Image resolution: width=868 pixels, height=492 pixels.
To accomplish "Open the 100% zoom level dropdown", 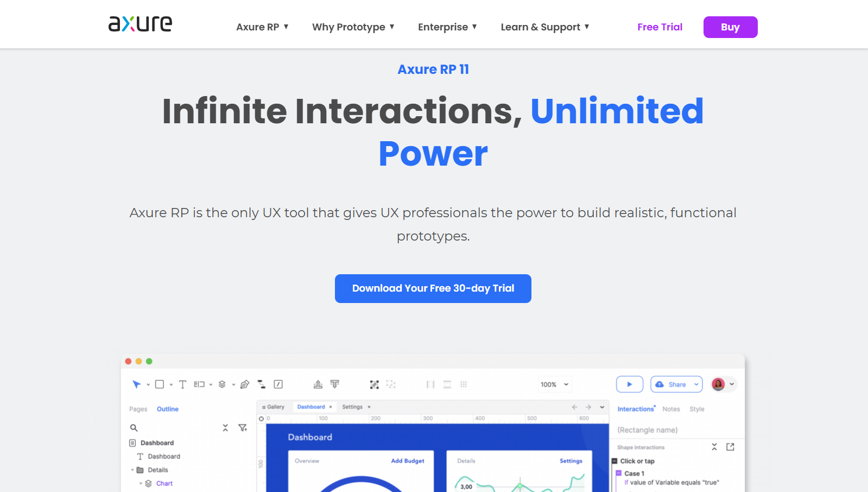I will point(554,384).
